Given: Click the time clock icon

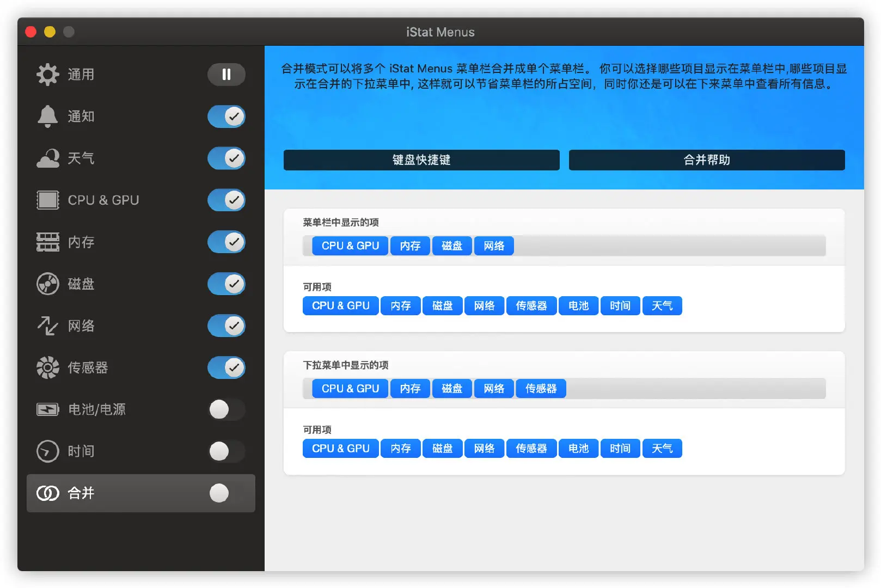Looking at the screenshot, I should click(48, 451).
